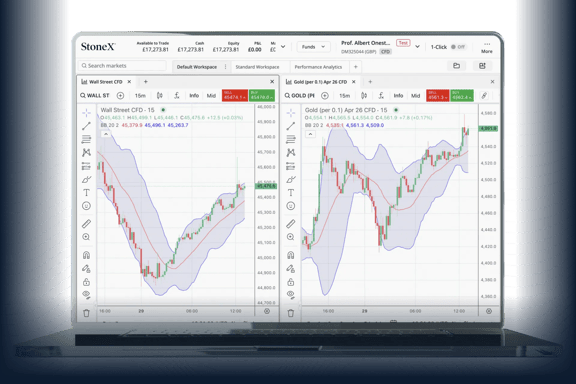Image resolution: width=576 pixels, height=384 pixels.
Task: Open Fibonacci tools in Gold chart toolbar
Action: [291, 139]
